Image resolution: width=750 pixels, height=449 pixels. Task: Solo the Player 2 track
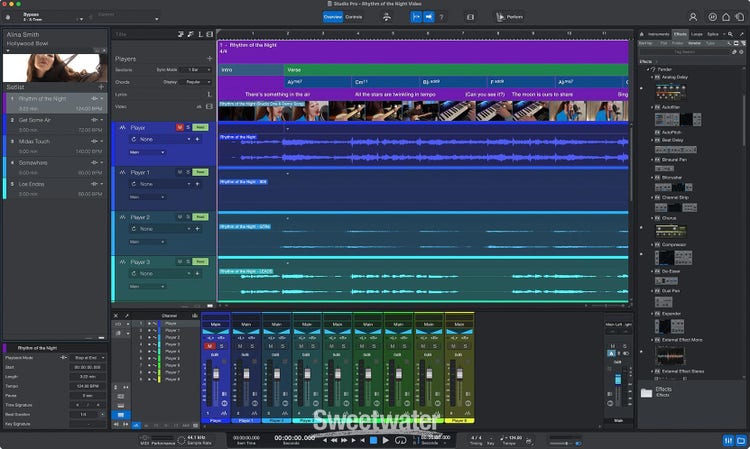pos(188,217)
